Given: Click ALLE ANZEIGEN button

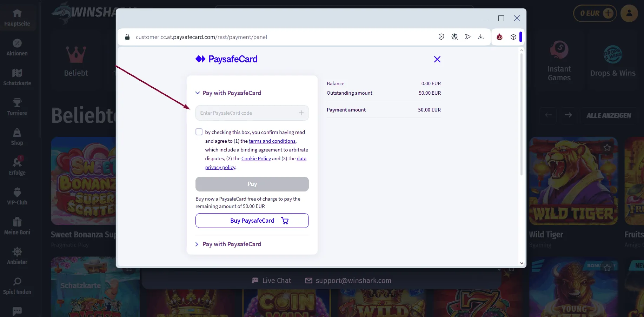Looking at the screenshot, I should [609, 115].
